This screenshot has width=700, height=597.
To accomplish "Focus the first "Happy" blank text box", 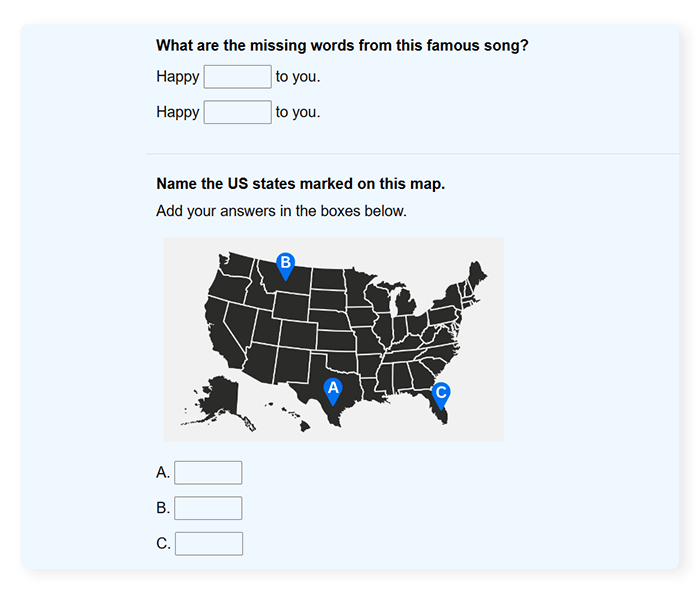I will (238, 77).
